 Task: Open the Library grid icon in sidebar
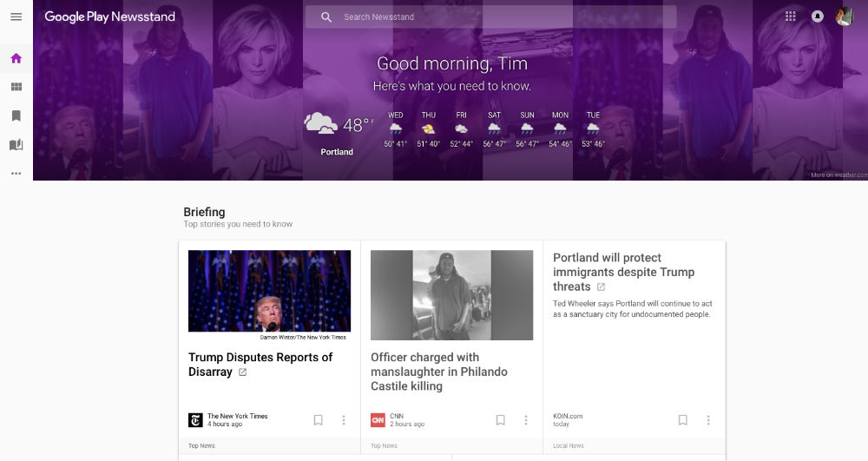click(x=16, y=87)
